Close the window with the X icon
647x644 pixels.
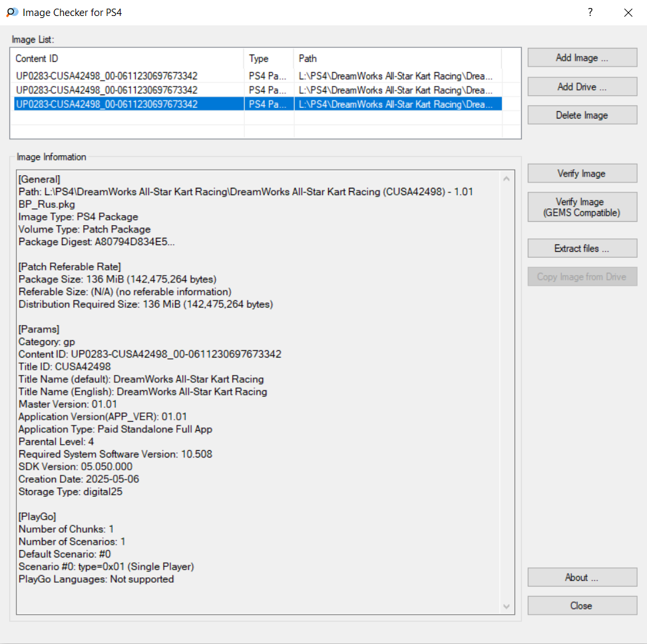628,13
